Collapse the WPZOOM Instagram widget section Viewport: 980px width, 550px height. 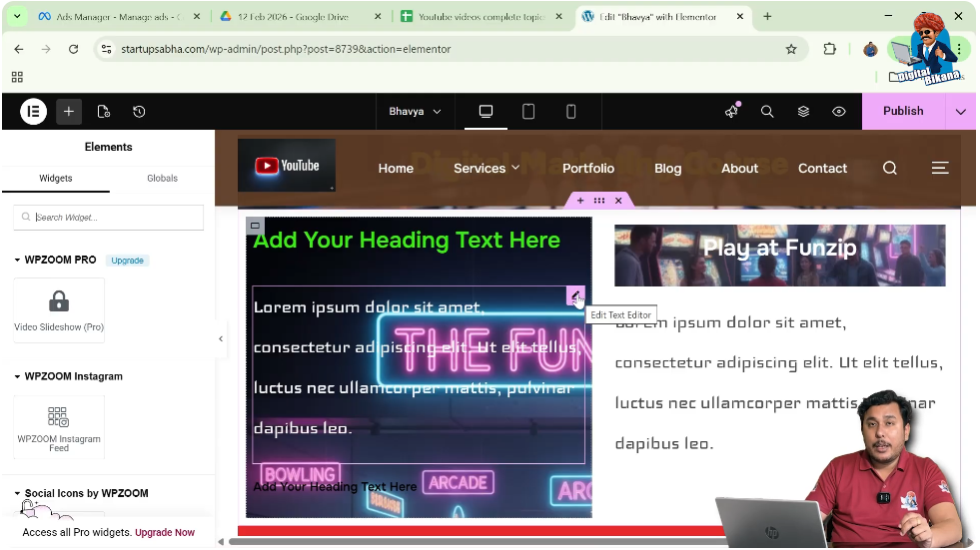pos(18,376)
